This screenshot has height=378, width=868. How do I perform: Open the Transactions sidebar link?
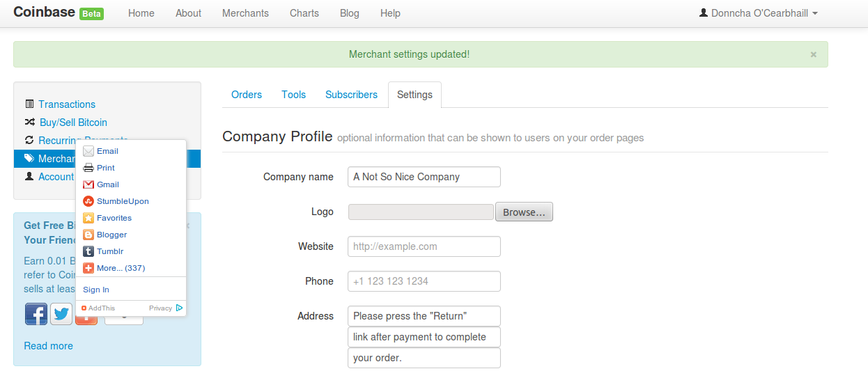click(x=67, y=104)
